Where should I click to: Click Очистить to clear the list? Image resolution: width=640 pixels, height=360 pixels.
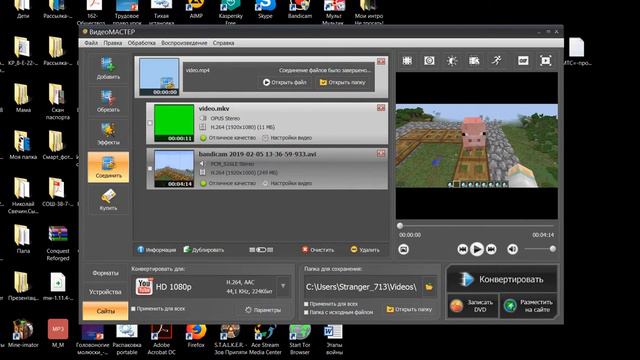pyautogui.click(x=318, y=250)
